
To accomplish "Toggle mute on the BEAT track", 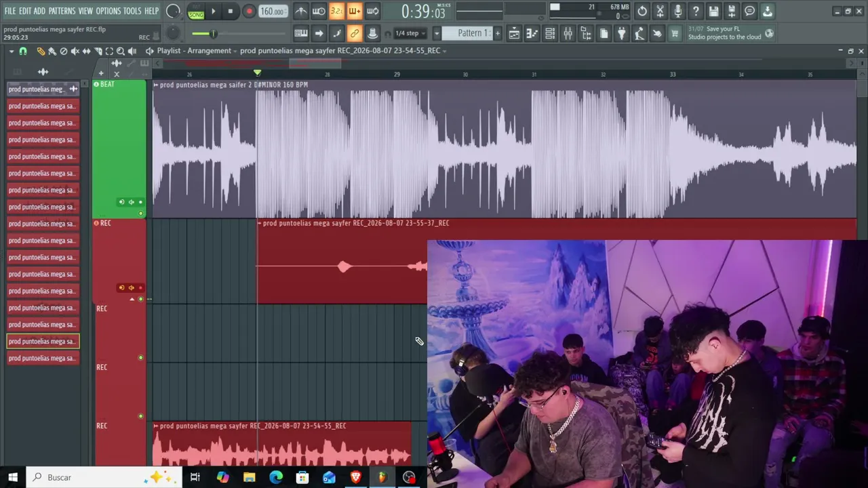I will point(140,213).
